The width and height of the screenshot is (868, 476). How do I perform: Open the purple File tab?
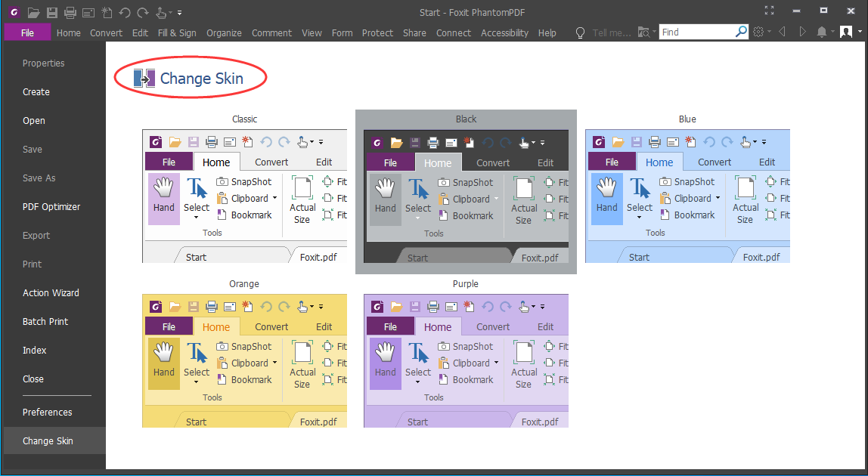(x=27, y=32)
